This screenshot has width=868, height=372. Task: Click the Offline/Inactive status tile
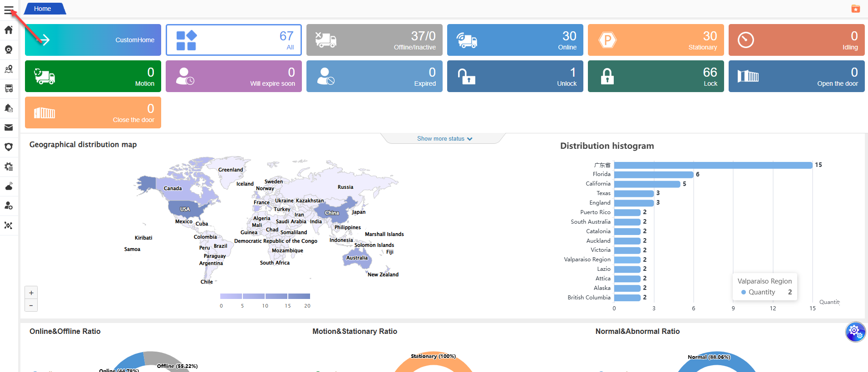coord(374,40)
